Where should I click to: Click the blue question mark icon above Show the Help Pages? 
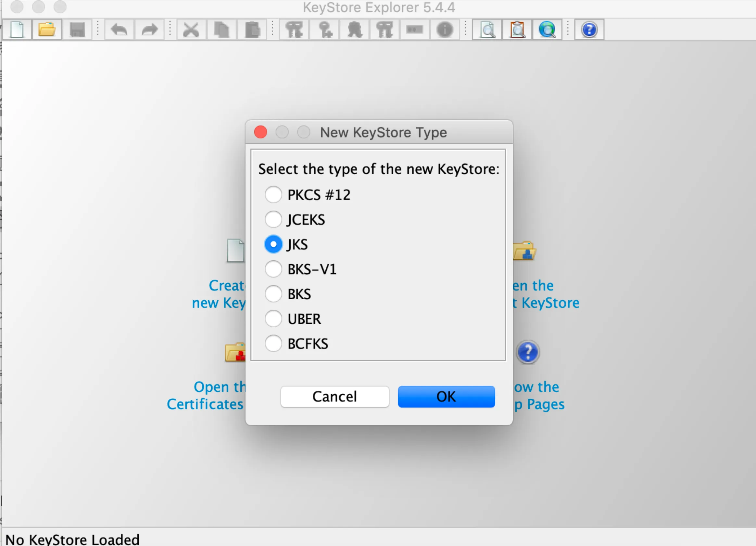(528, 352)
